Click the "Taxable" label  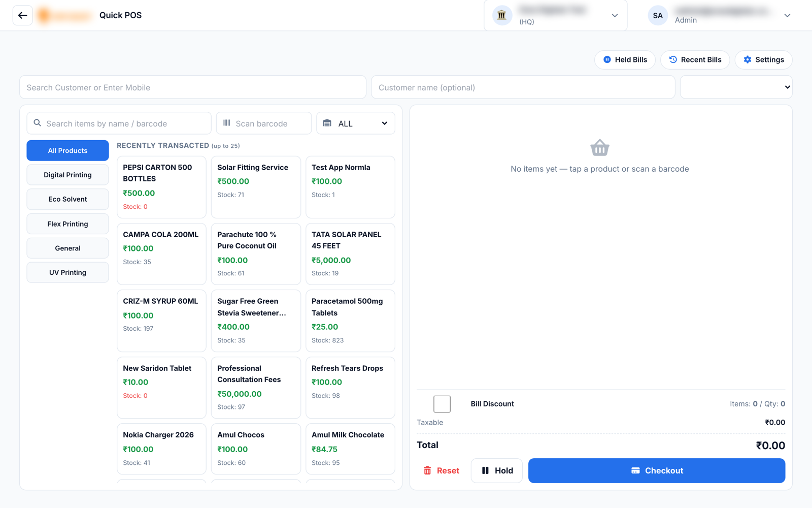coord(430,423)
